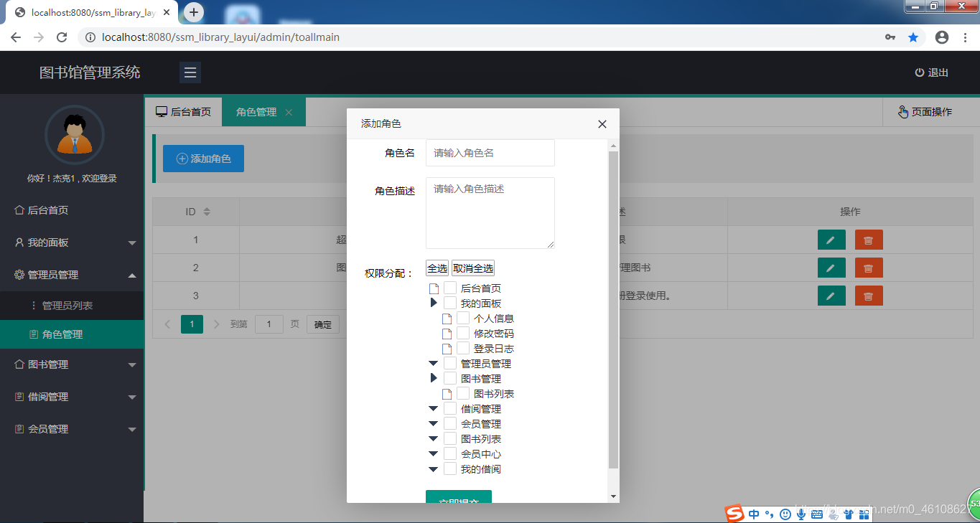Click the site info icon in address bar
The image size is (980, 523).
coord(90,37)
